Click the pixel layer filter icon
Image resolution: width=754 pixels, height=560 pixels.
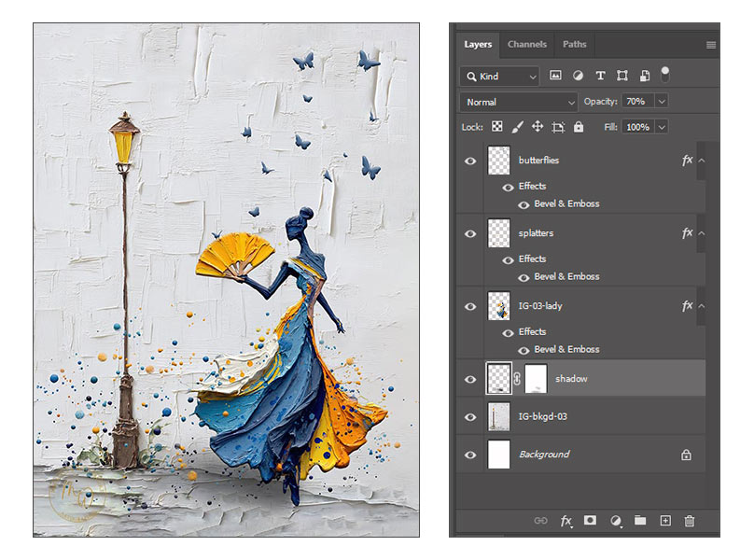coord(556,77)
